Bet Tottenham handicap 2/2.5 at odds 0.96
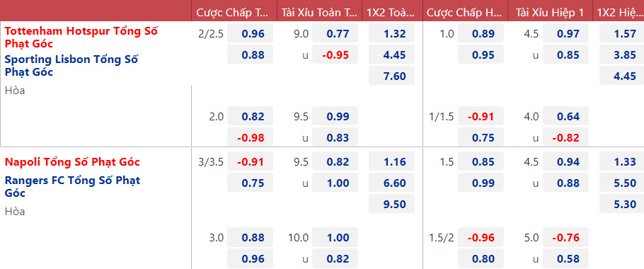 (x=250, y=34)
